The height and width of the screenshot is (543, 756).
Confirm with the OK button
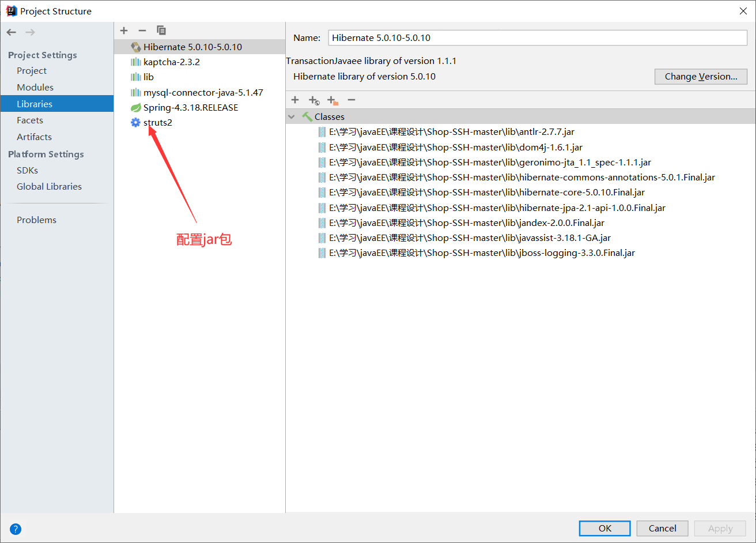tap(604, 528)
